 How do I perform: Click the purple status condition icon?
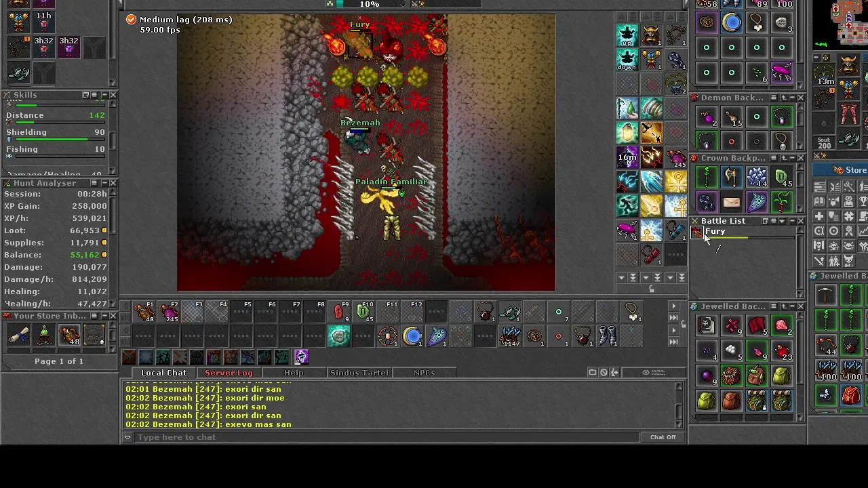pyautogui.click(x=302, y=357)
